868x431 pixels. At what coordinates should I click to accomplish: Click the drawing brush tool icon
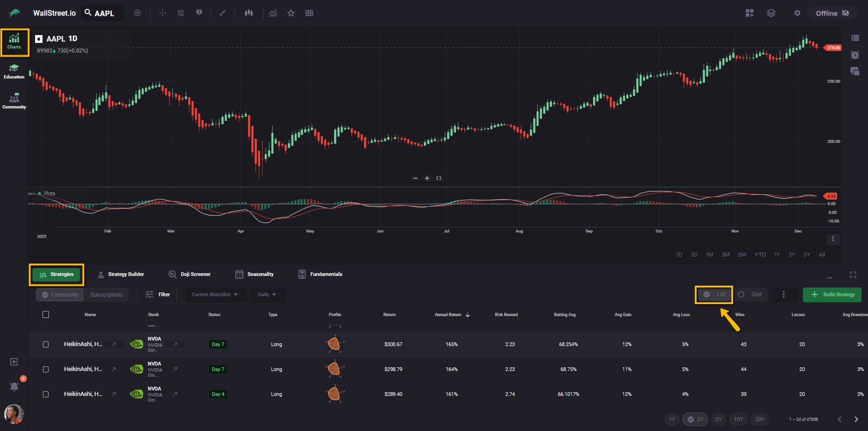coord(223,13)
